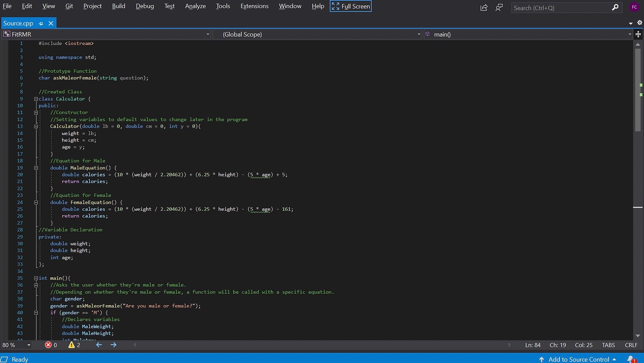The width and height of the screenshot is (644, 363).
Task: Open the notifications bell icon
Action: coord(631,359)
